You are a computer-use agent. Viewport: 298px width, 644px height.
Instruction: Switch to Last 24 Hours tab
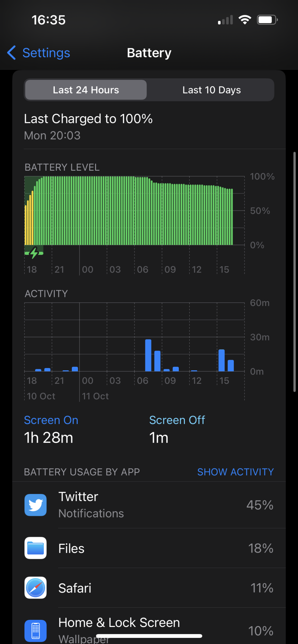click(x=86, y=90)
